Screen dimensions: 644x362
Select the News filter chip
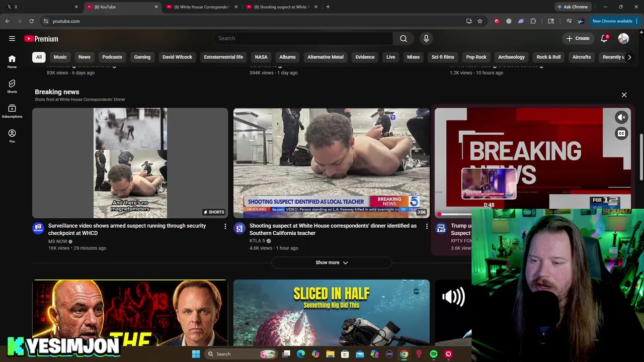point(85,57)
